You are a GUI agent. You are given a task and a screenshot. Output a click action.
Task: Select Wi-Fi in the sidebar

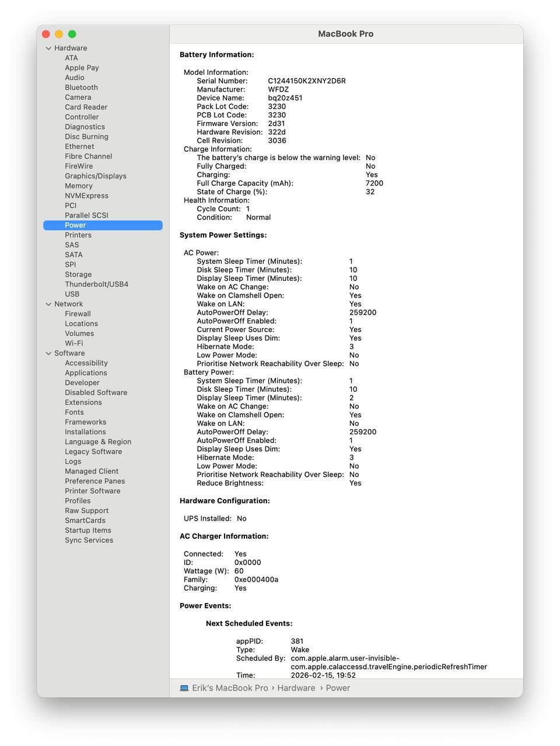click(74, 343)
